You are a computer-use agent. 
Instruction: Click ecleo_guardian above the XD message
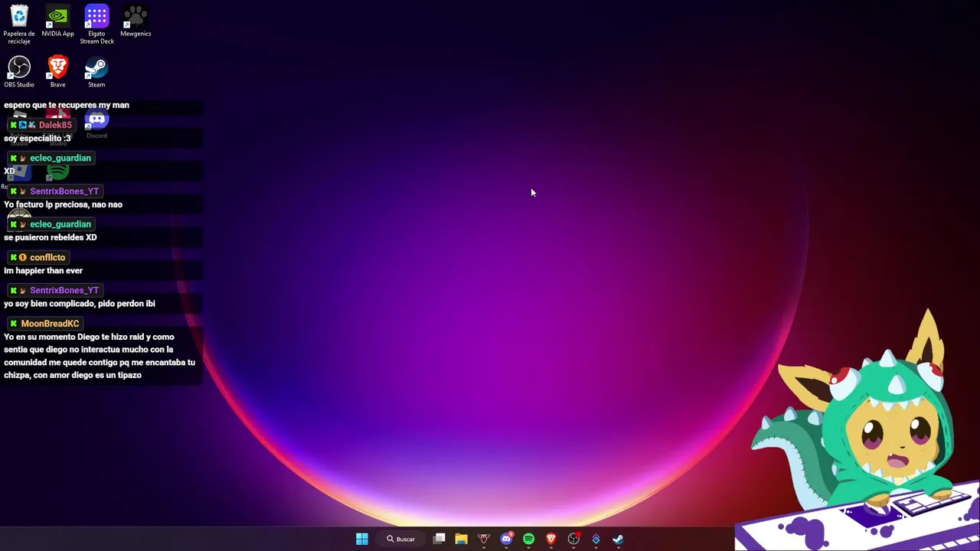pyautogui.click(x=60, y=158)
